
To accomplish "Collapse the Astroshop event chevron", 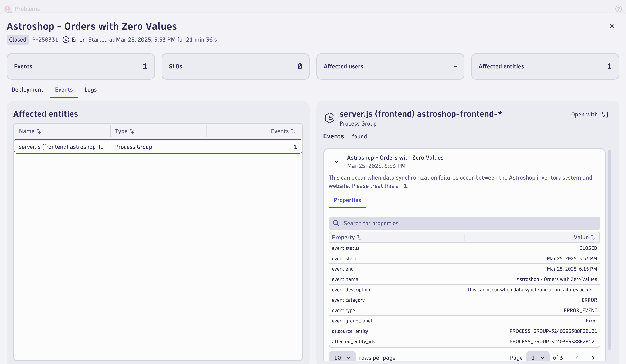I will [336, 162].
